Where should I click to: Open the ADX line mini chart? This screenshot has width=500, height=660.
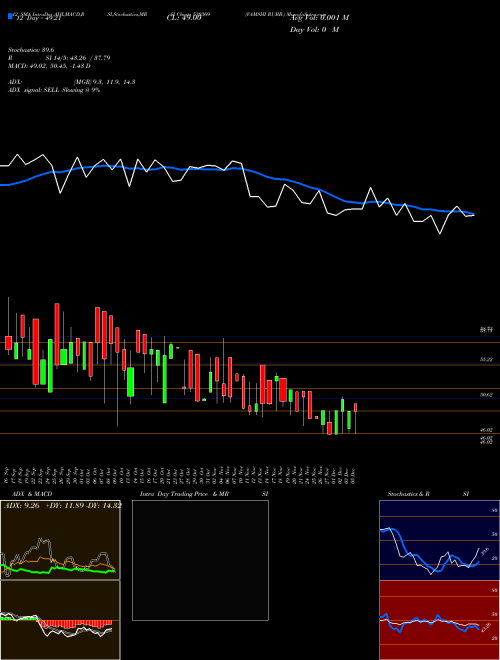click(x=60, y=540)
